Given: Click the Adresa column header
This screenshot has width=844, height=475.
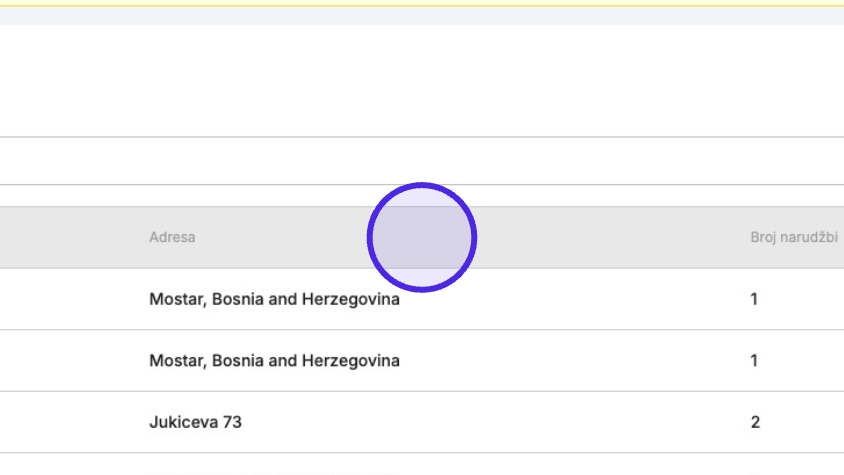Looking at the screenshot, I should tap(172, 237).
